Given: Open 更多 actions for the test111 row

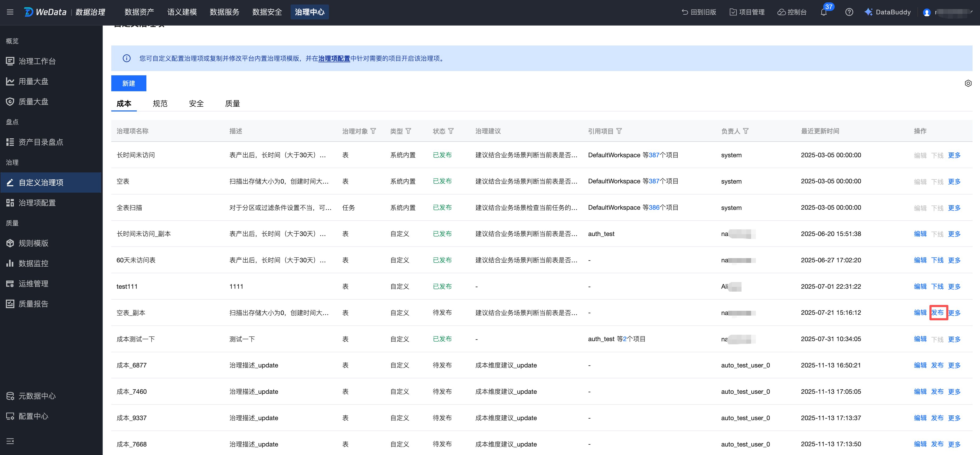Looking at the screenshot, I should click(x=954, y=287).
